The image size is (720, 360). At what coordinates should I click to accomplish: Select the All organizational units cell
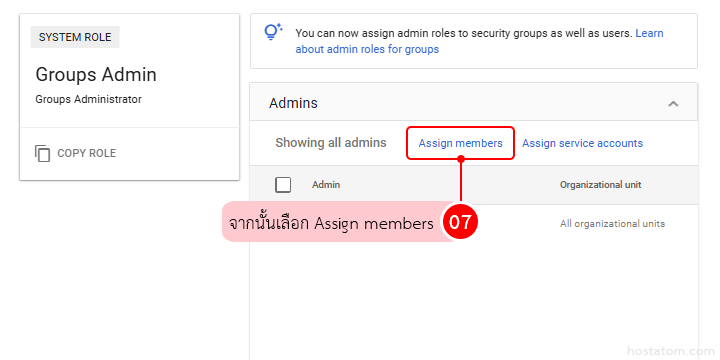click(612, 224)
